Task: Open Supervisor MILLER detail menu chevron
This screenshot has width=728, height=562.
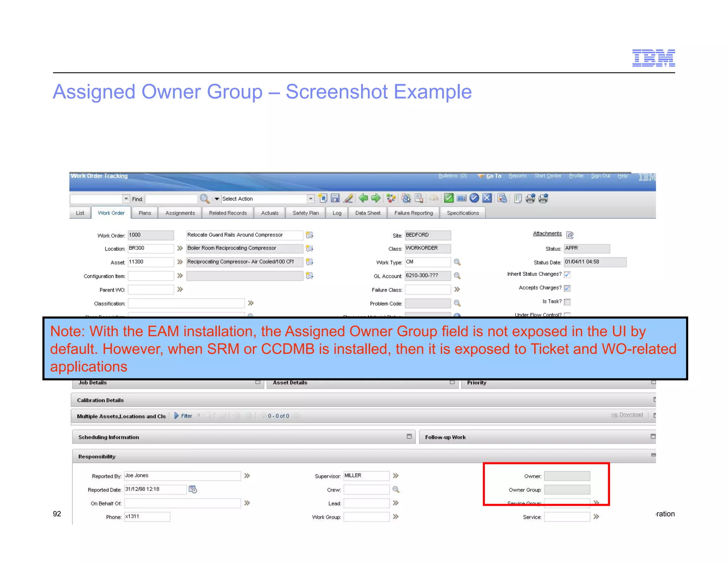Action: pos(396,475)
